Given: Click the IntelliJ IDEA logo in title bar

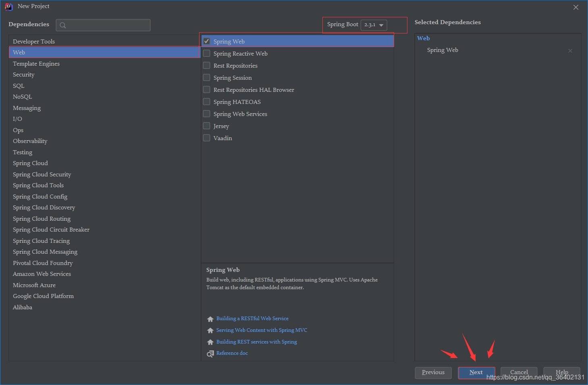Looking at the screenshot, I should click(x=8, y=6).
